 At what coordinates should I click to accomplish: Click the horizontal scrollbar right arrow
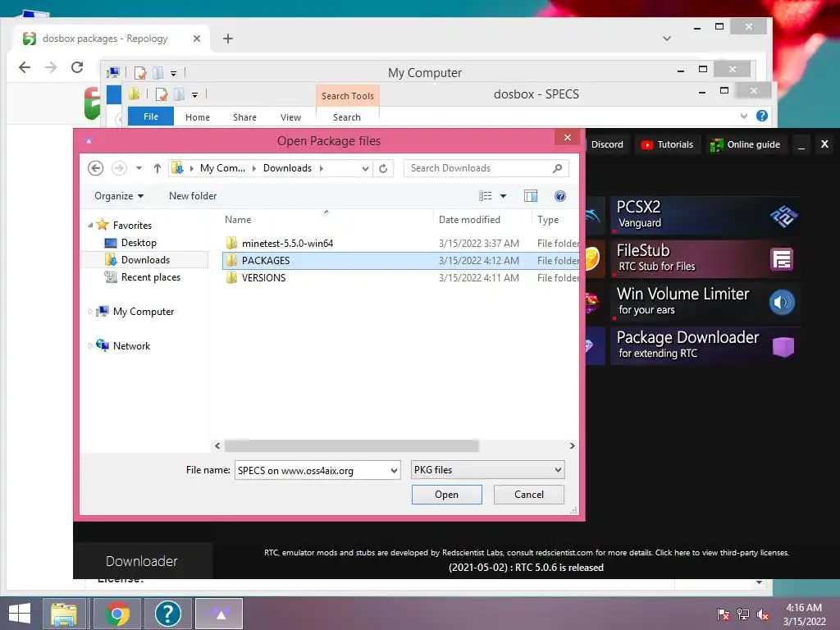pos(572,445)
